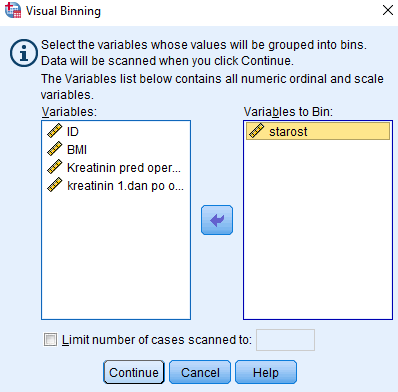The image size is (398, 392).
Task: Select starost in Variables to Bin
Action: tap(318, 131)
